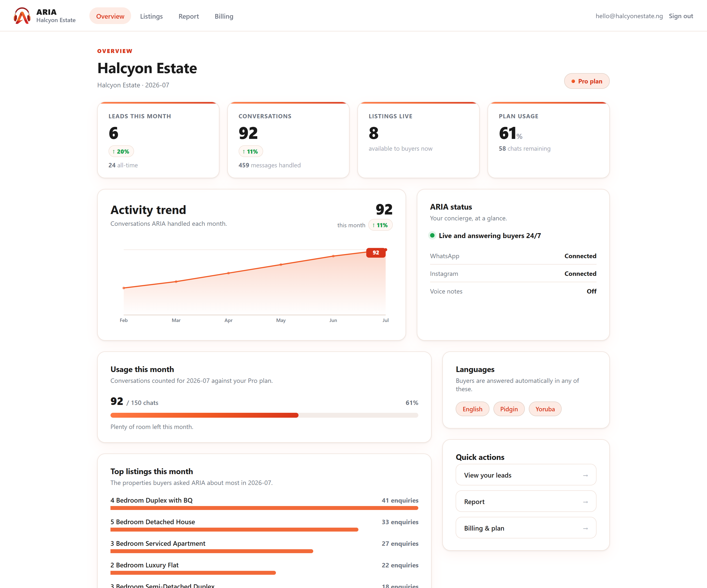Click the Pro plan badge
Image resolution: width=707 pixels, height=588 pixels.
coord(586,81)
